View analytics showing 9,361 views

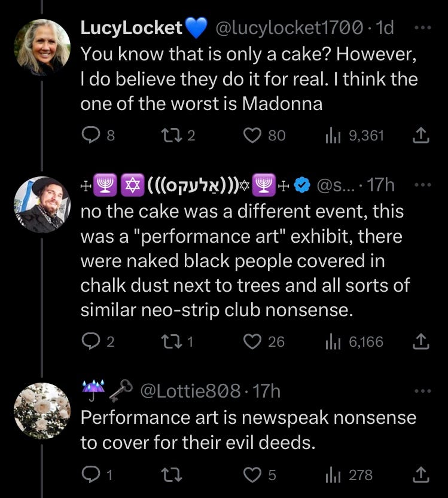333,136
